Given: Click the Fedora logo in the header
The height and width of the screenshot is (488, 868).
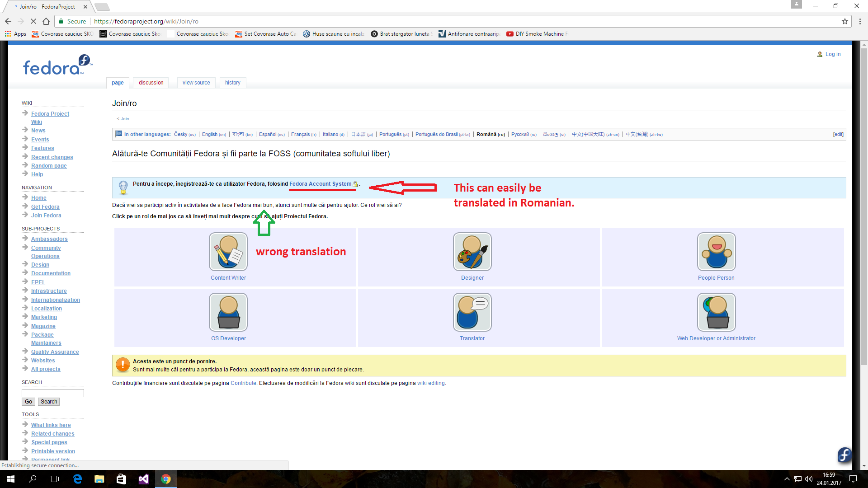Looking at the screenshot, I should tap(57, 65).
